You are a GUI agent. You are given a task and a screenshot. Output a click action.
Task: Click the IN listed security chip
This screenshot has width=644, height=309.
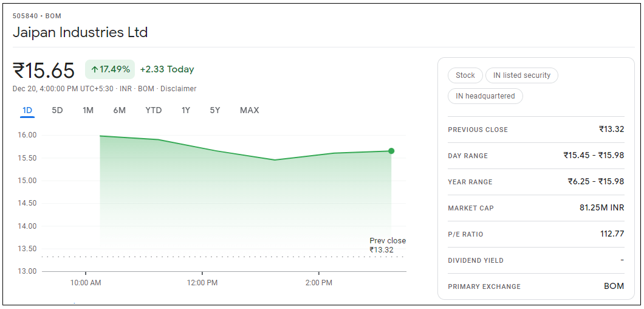[x=522, y=75]
